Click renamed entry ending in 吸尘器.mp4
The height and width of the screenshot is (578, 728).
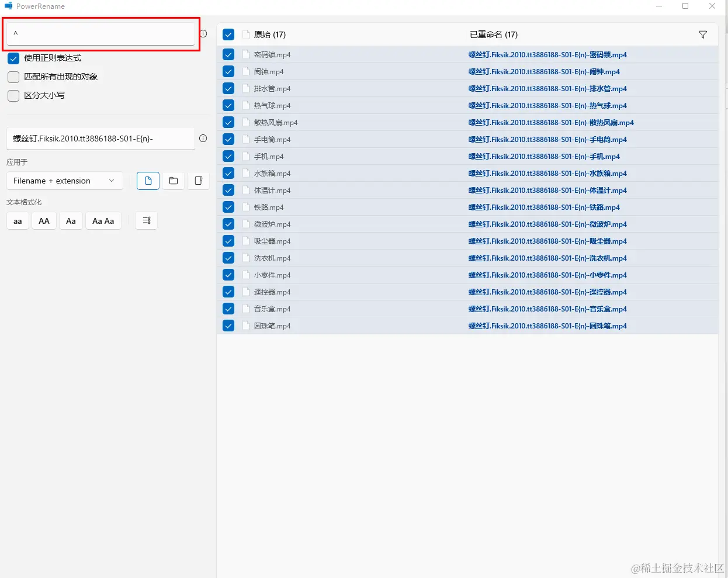click(x=547, y=241)
